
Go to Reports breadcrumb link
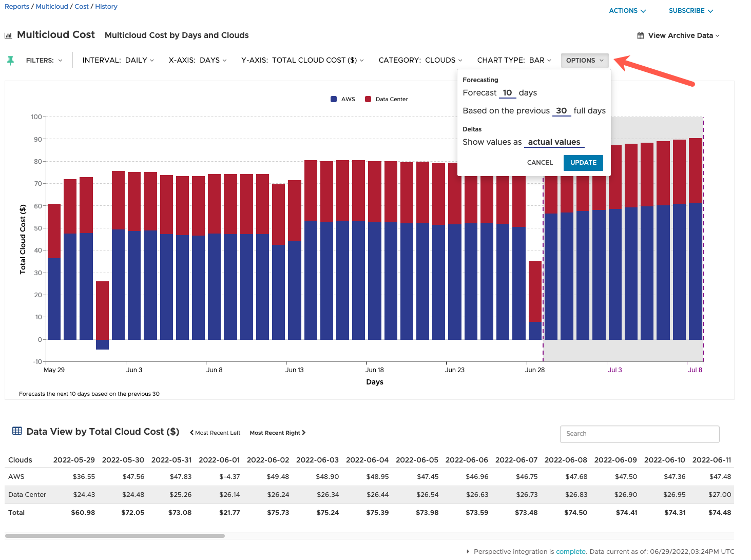17,7
